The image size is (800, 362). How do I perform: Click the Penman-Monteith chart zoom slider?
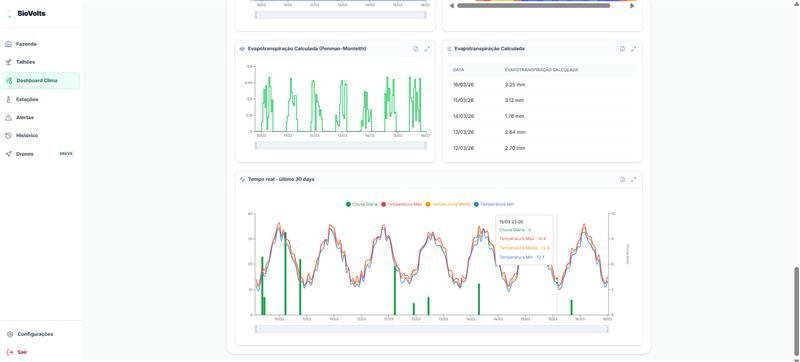pyautogui.click(x=341, y=145)
